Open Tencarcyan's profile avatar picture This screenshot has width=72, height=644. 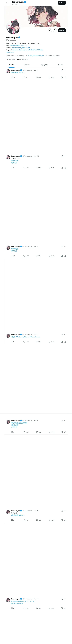click(x=13, y=27)
